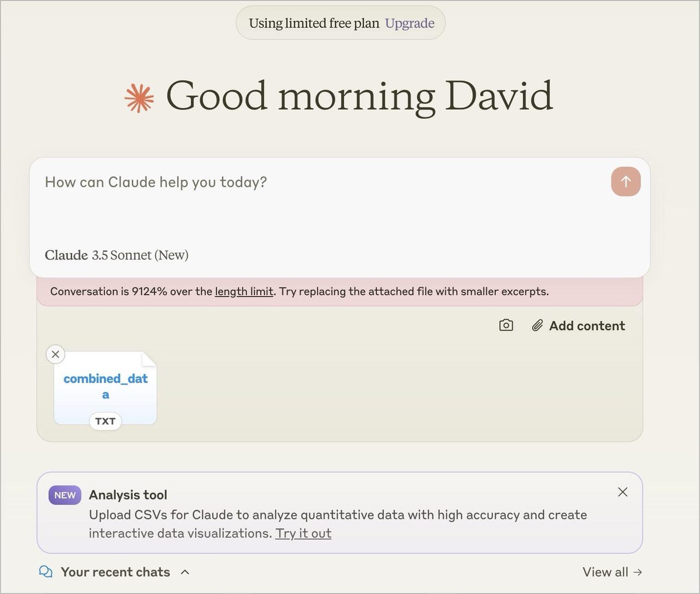Open the Claude 3.5 Sonnet model selector

(116, 255)
